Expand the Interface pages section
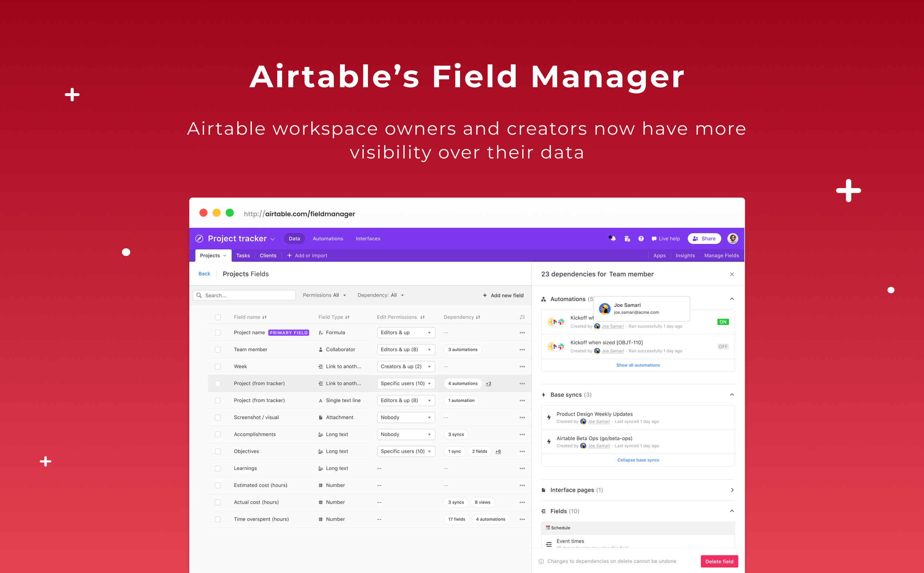This screenshot has width=924, height=573. (x=731, y=490)
